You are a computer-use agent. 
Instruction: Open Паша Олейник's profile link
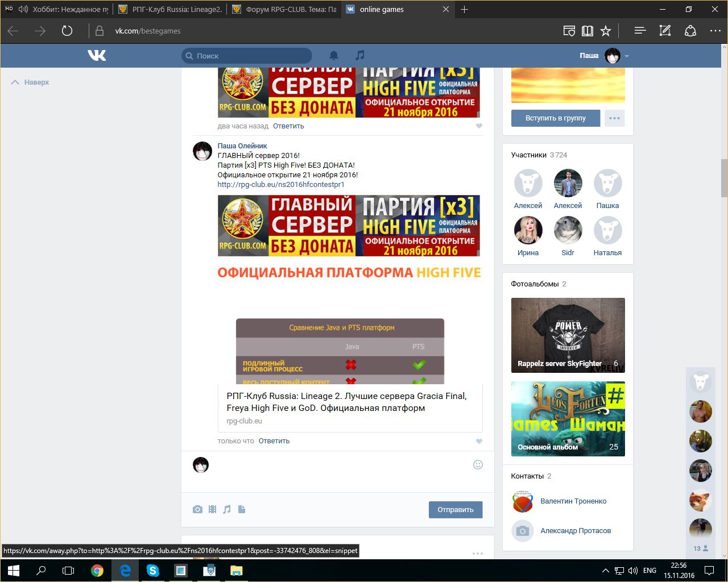[242, 146]
